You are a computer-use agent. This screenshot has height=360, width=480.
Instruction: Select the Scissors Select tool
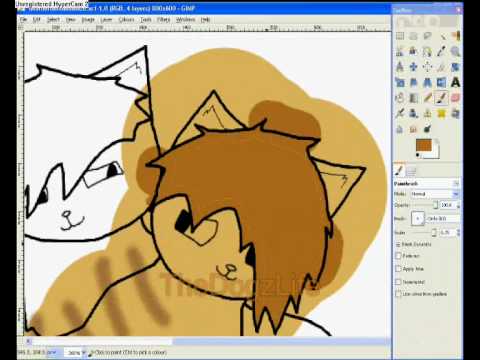[400, 51]
